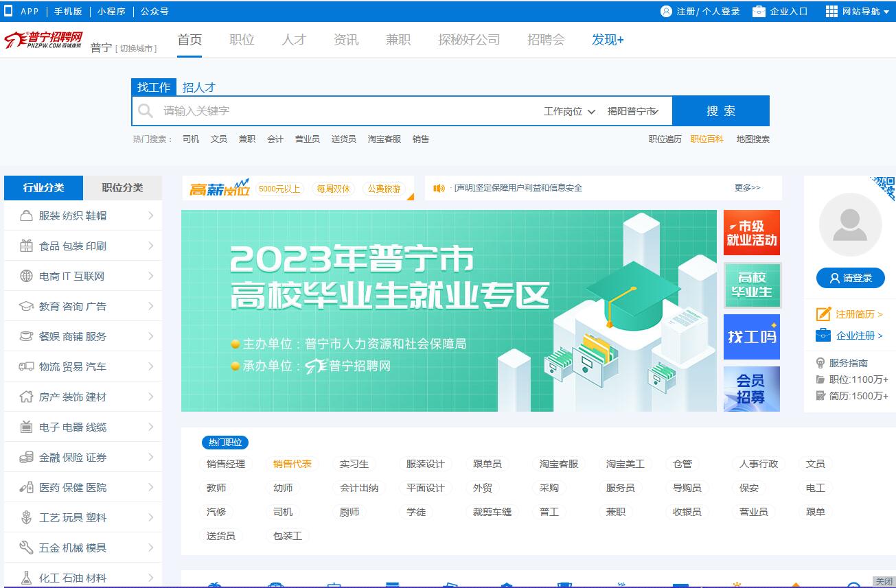The width and height of the screenshot is (896, 588).
Task: Click the magnifier icon in search box
Action: (x=146, y=111)
